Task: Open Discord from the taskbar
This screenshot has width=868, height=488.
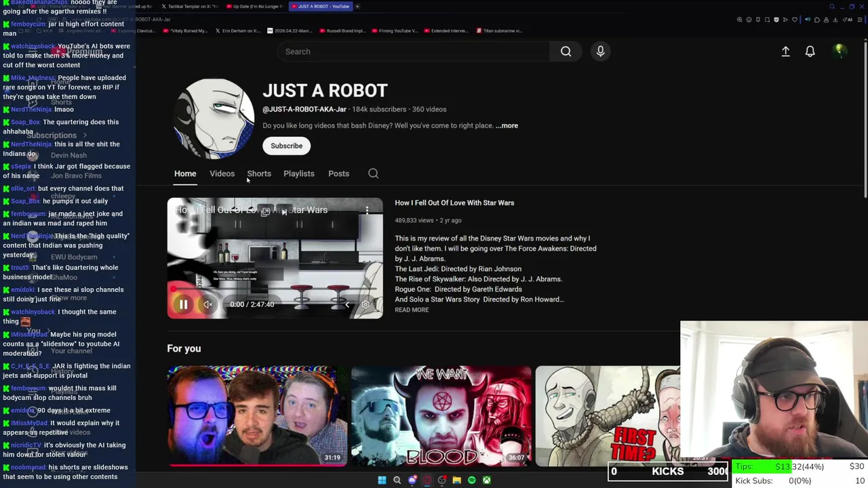Action: (x=412, y=481)
